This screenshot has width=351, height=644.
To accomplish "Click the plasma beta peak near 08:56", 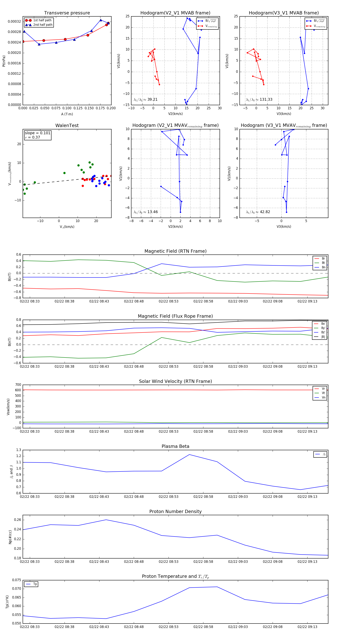I will click(189, 455).
